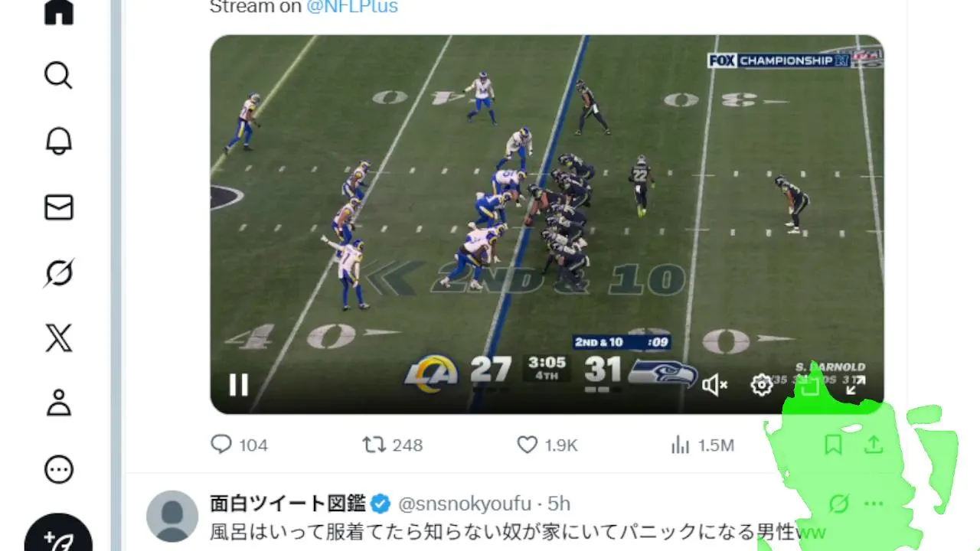Image resolution: width=980 pixels, height=551 pixels.
Task: Pause the video
Action: tap(239, 385)
